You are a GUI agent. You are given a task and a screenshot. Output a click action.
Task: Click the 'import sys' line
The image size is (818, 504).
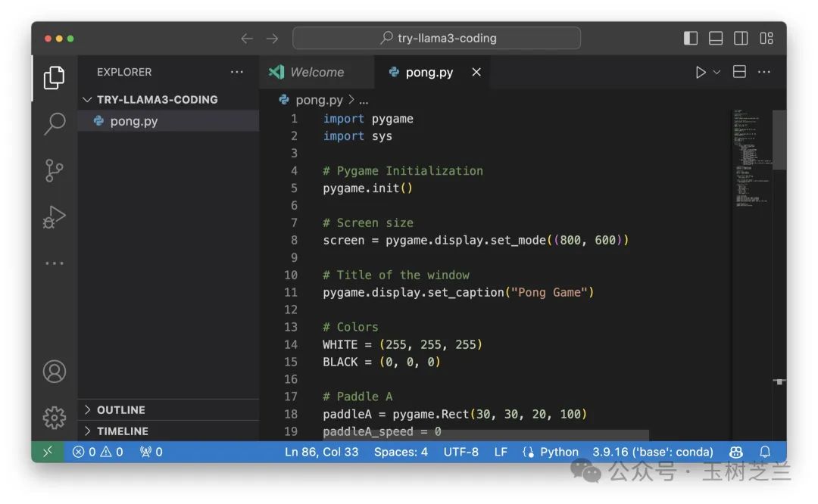tap(357, 136)
